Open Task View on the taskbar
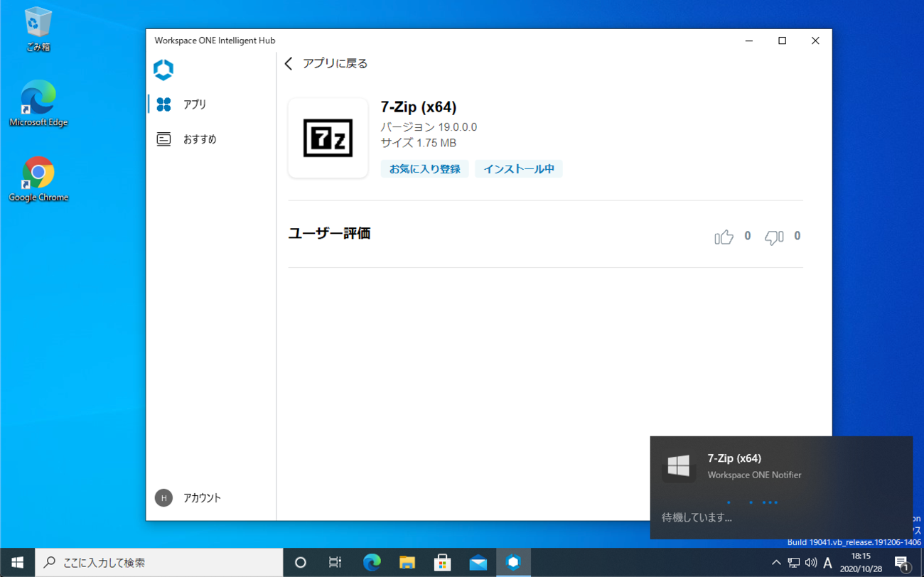The width and height of the screenshot is (924, 577). [335, 562]
